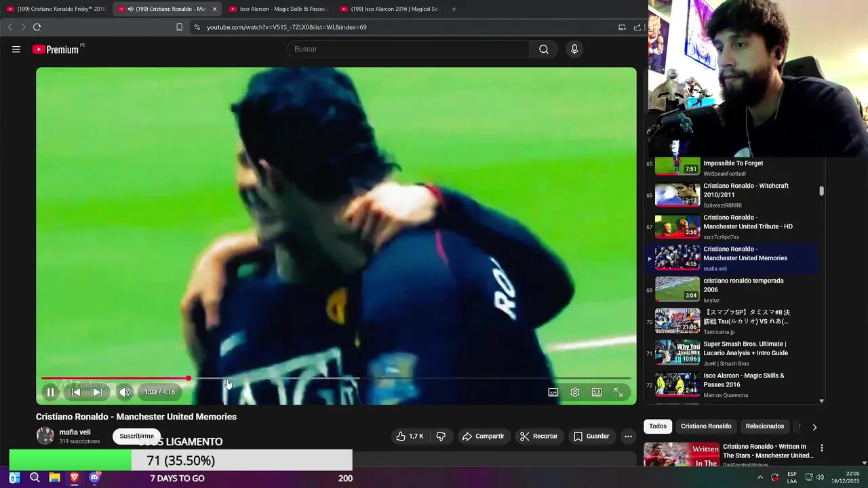The image size is (868, 488).
Task: Show more filter chips with right chevron
Action: tap(814, 427)
